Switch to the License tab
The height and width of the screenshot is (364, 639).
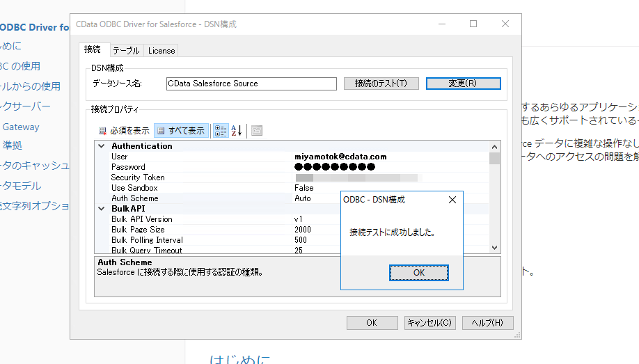pos(161,51)
